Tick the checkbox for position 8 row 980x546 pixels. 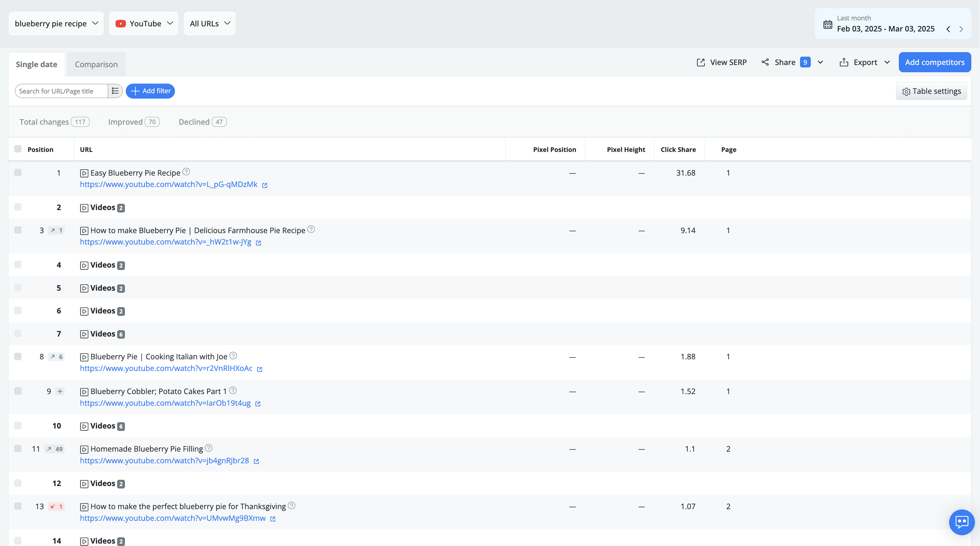18,356
